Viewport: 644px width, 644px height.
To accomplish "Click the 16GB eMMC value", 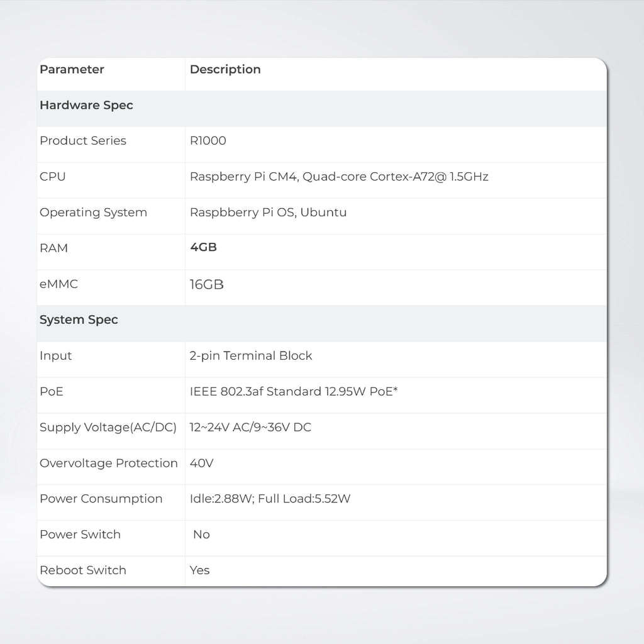I will pyautogui.click(x=207, y=285).
